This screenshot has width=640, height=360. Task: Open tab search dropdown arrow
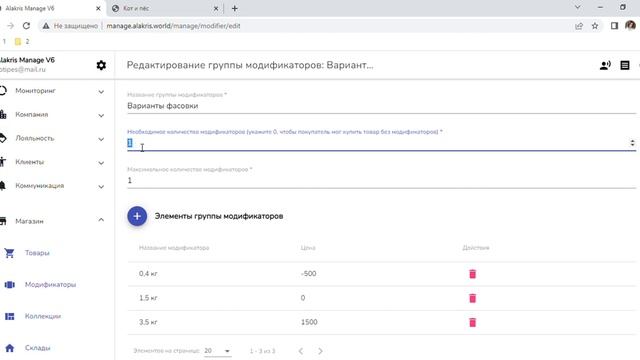tap(578, 7)
